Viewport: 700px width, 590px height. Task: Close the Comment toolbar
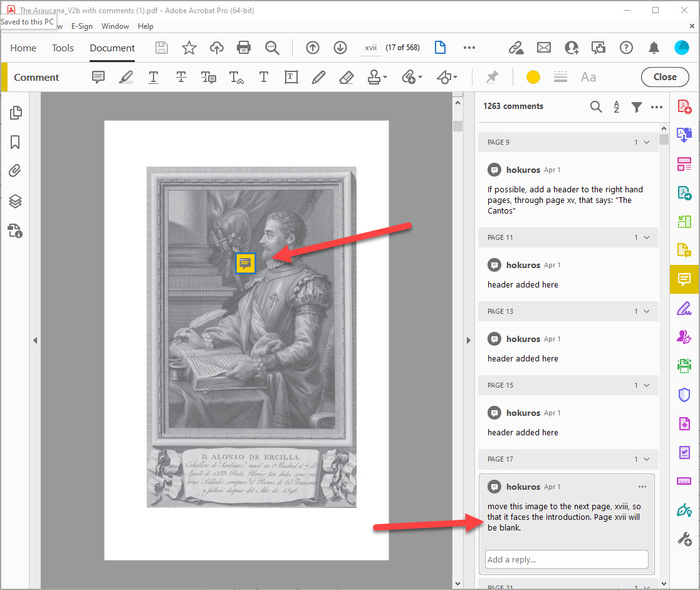click(665, 77)
